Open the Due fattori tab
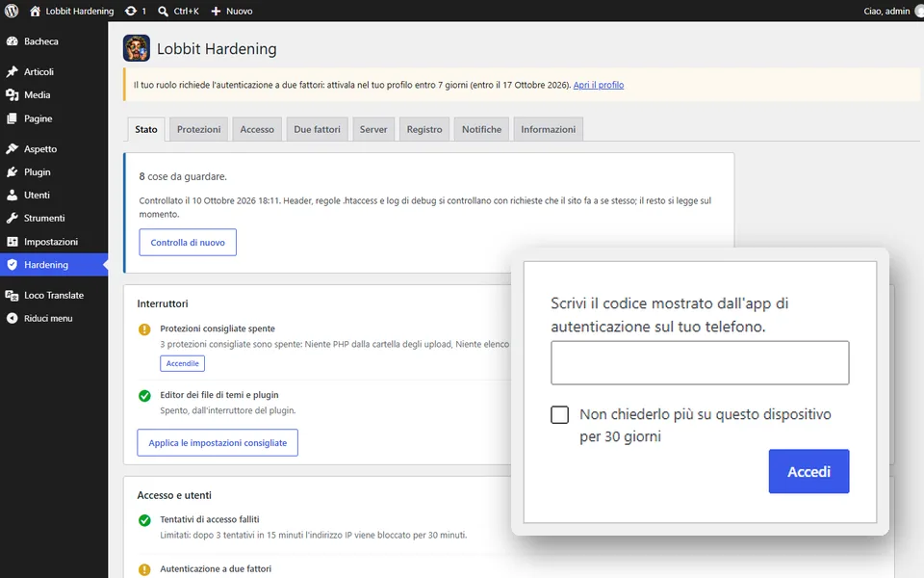This screenshot has height=578, width=924. 317,129
